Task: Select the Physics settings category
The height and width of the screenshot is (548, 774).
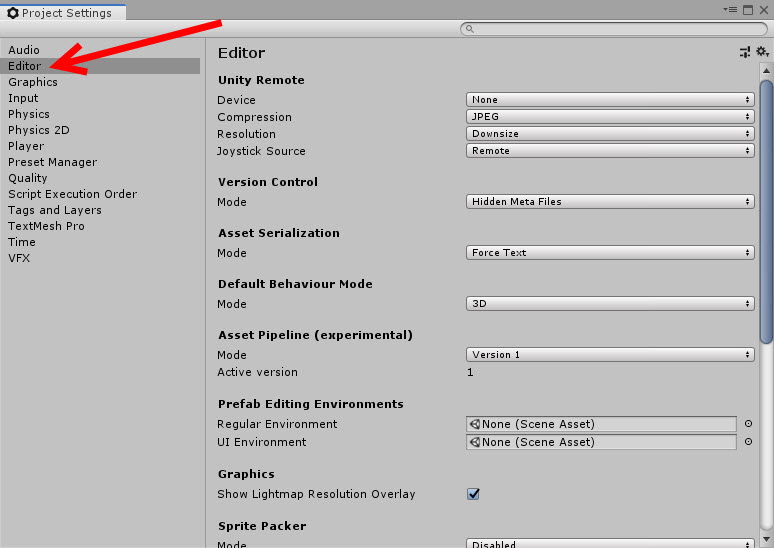Action: (100, 114)
